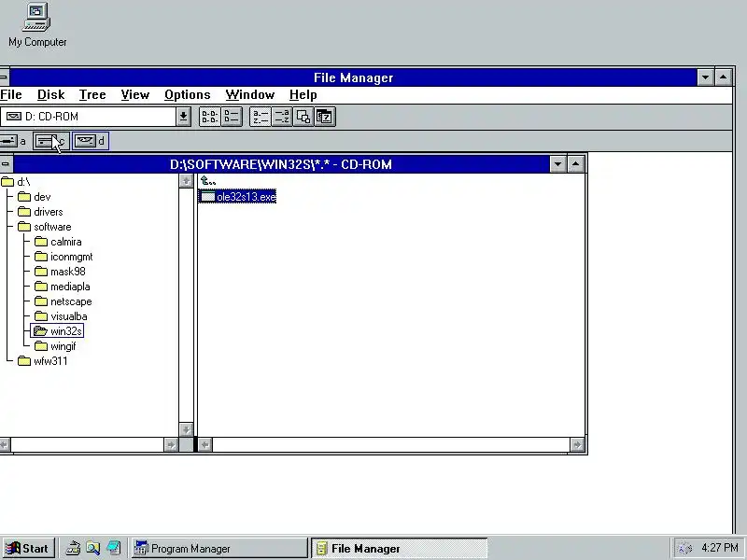Click tree pane horizontal scroll right arrow
Viewport: 747px width, 560px height.
(171, 445)
